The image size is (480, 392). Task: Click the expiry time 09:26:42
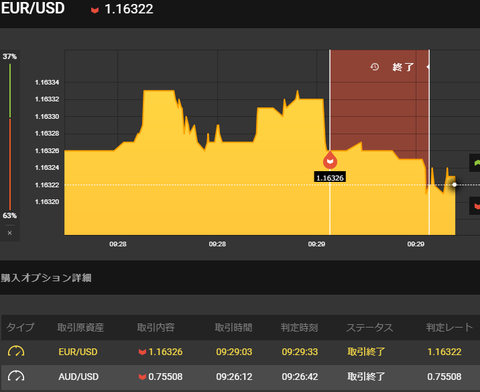[x=300, y=377]
